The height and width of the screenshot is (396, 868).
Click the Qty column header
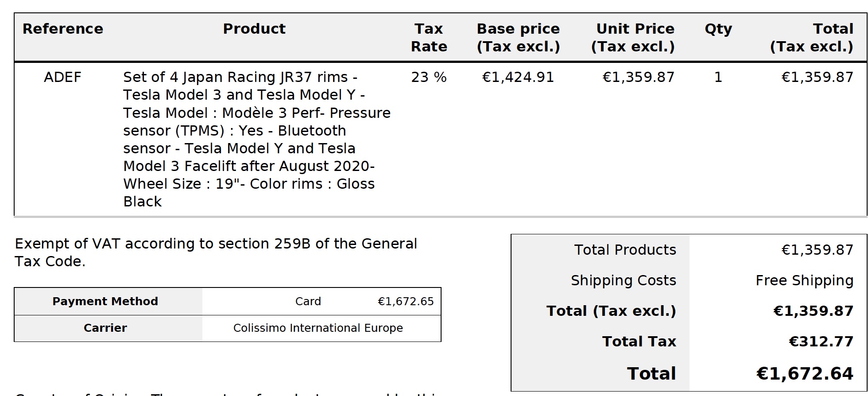tap(718, 30)
